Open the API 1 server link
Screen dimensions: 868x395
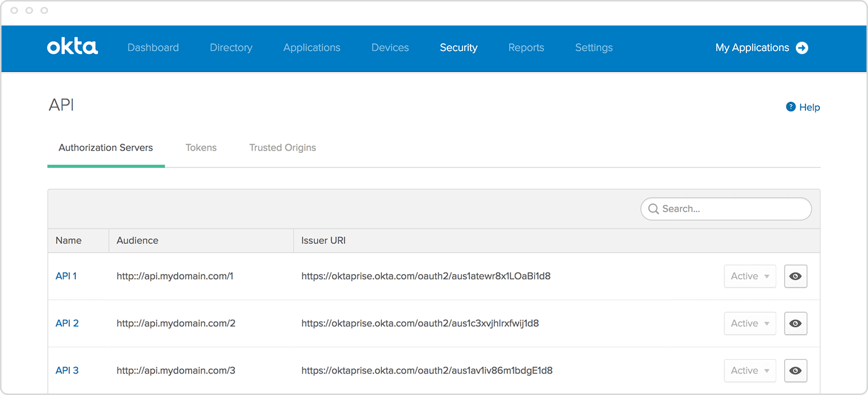[66, 276]
